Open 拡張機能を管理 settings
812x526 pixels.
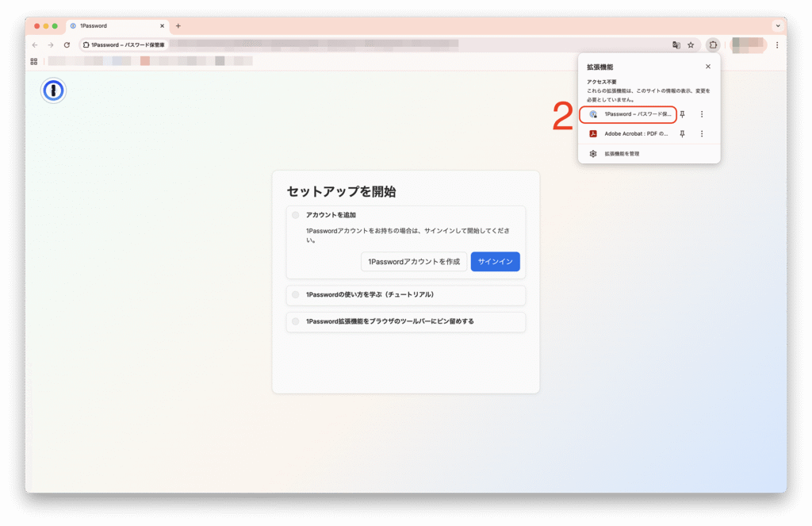tap(649, 154)
